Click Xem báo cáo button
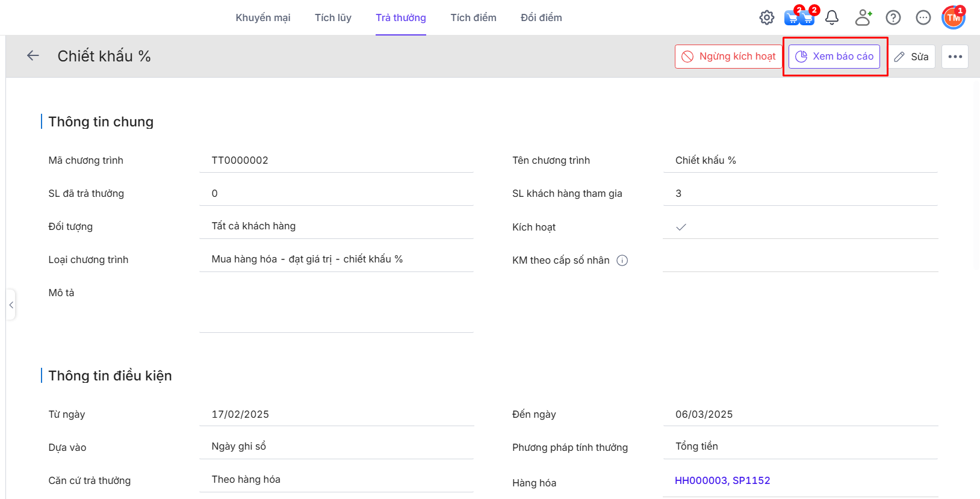980x499 pixels. [834, 57]
